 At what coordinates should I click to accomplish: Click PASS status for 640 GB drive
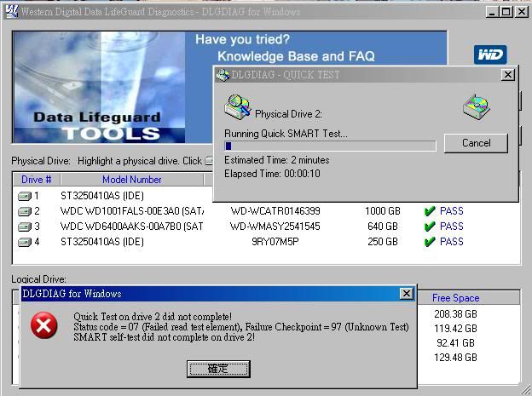point(452,227)
